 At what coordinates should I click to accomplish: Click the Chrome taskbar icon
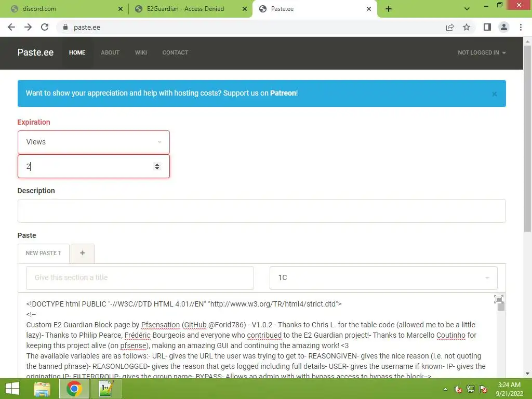tap(74, 389)
